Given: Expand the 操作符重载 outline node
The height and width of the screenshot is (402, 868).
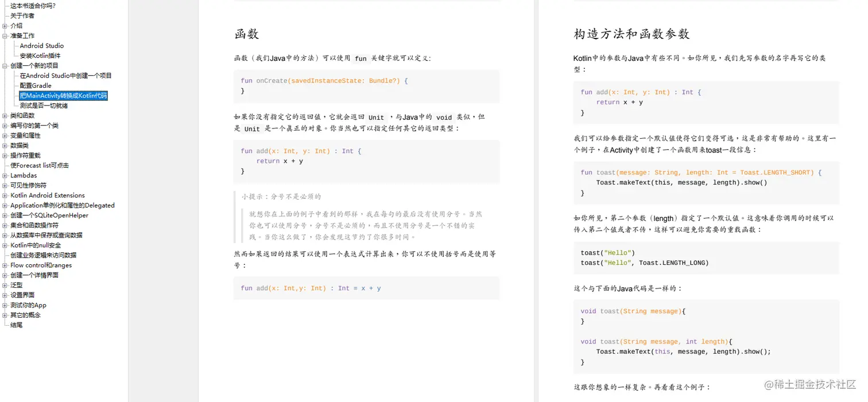Looking at the screenshot, I should pos(5,155).
